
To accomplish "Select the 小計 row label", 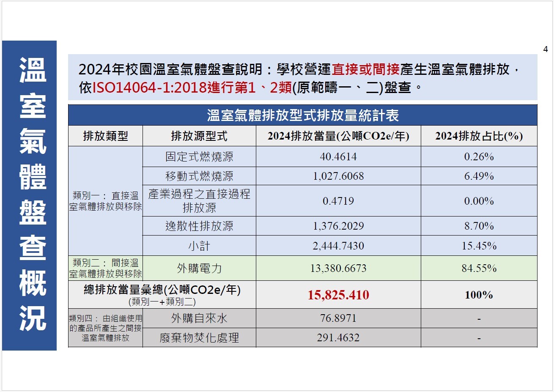I will (199, 246).
